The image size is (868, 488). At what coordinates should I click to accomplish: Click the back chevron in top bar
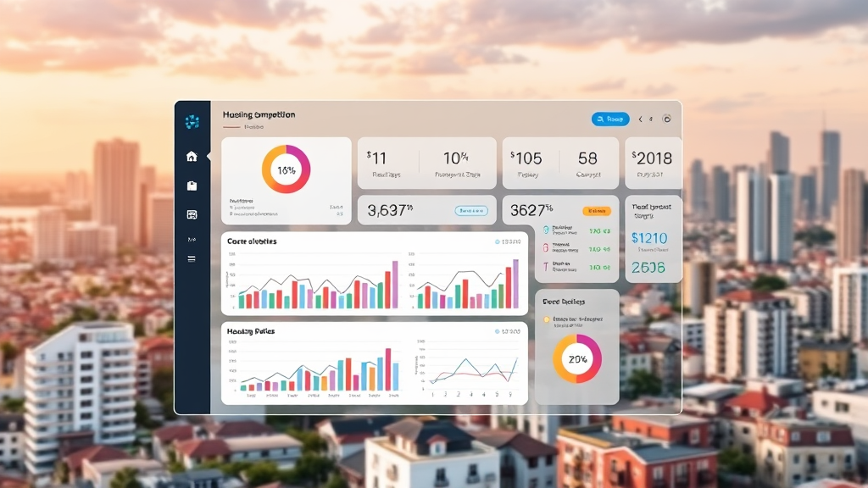tap(640, 119)
